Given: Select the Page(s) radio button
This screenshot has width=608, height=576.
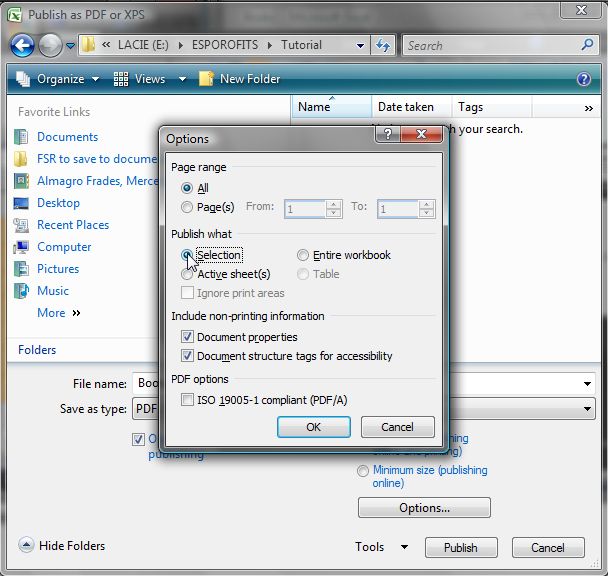Looking at the screenshot, I should pos(187,207).
